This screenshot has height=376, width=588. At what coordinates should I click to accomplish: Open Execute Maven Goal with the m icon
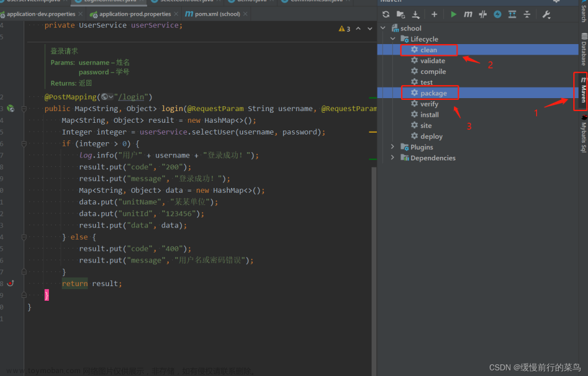click(467, 14)
